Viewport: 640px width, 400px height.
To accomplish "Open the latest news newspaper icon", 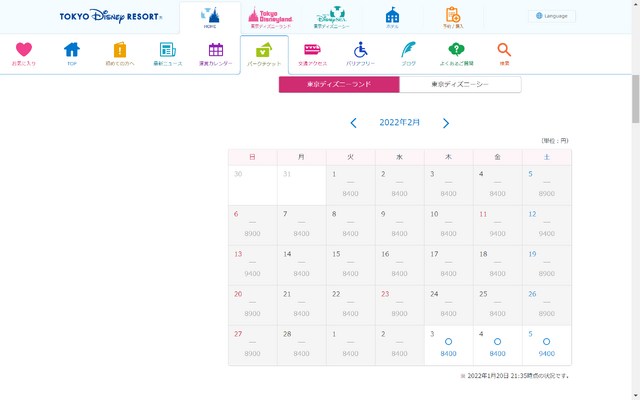I will (x=168, y=54).
